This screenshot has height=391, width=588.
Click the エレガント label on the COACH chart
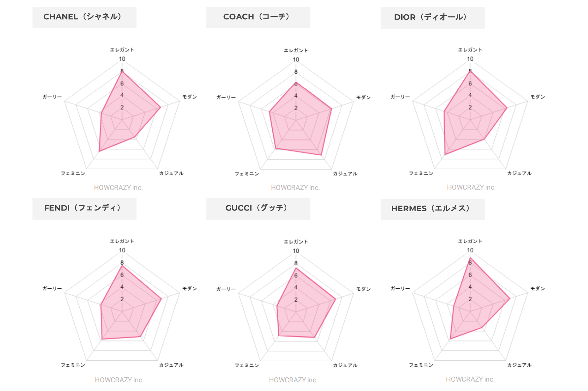[296, 51]
